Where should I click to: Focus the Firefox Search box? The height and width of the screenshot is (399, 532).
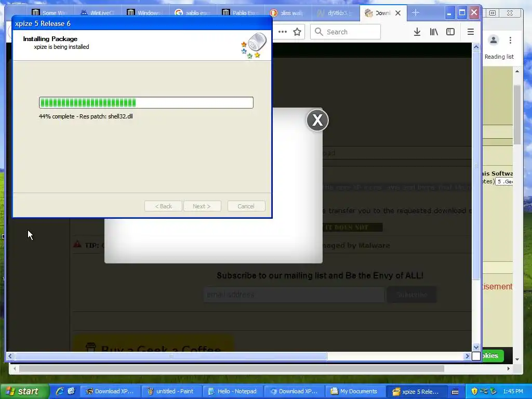point(345,32)
